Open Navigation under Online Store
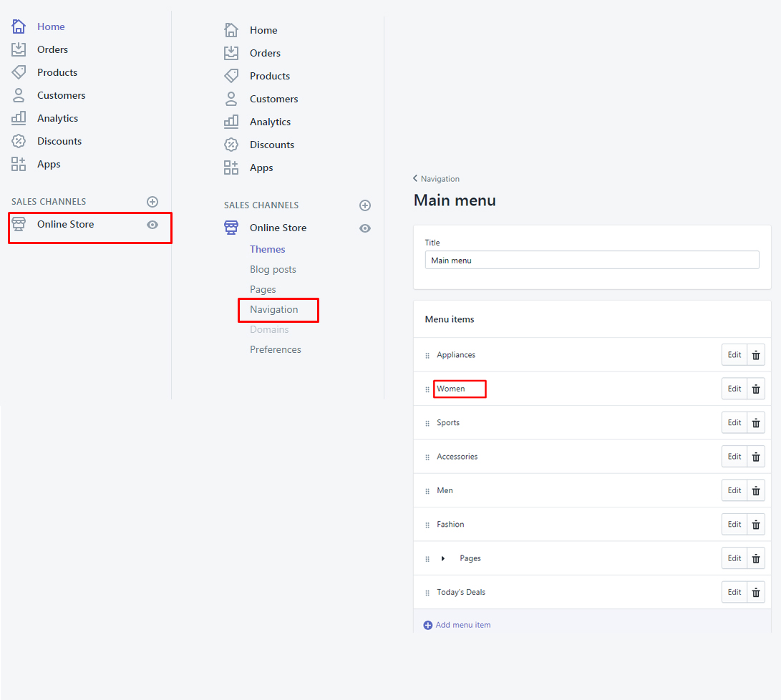The image size is (781, 700). 274,310
